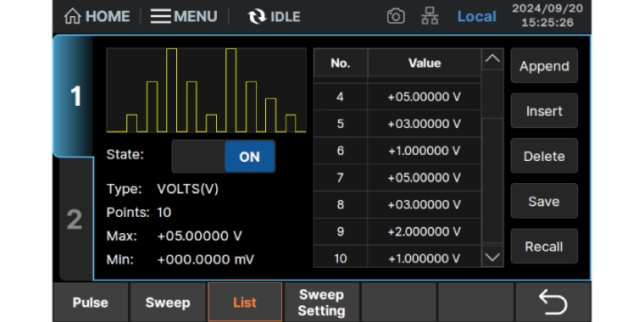Viewport: 644px width, 322px height.
Task: Take a screenshot with the camera icon
Action: click(396, 16)
